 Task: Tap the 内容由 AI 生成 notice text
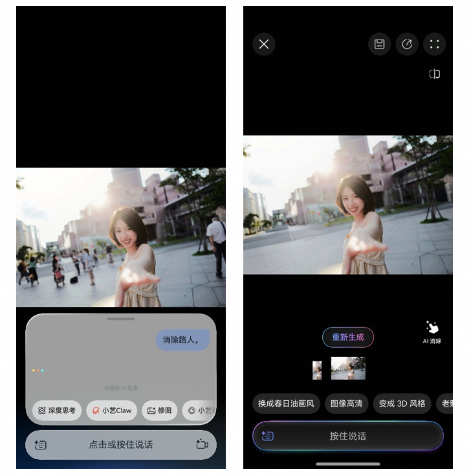121,388
